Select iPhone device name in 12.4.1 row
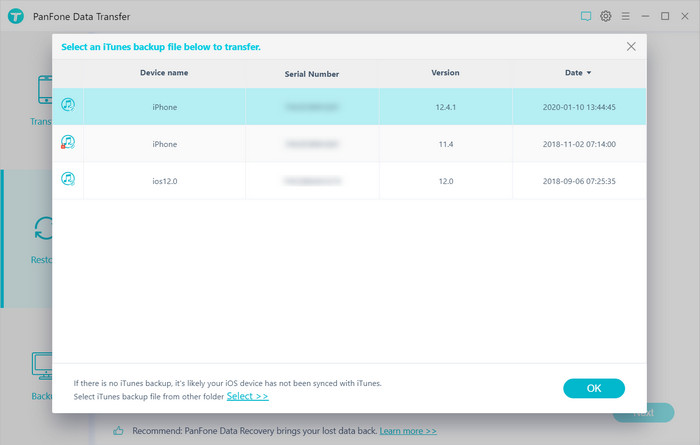The image size is (700, 445). pos(165,107)
